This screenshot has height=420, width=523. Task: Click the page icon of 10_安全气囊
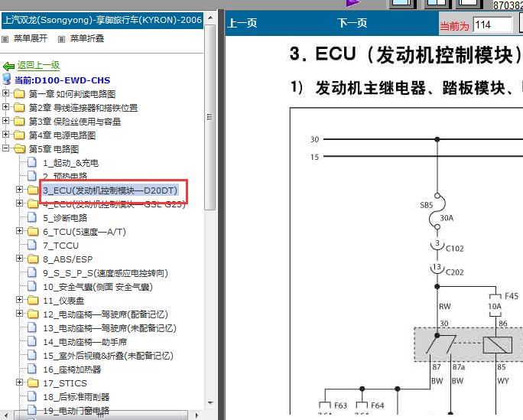(x=32, y=286)
